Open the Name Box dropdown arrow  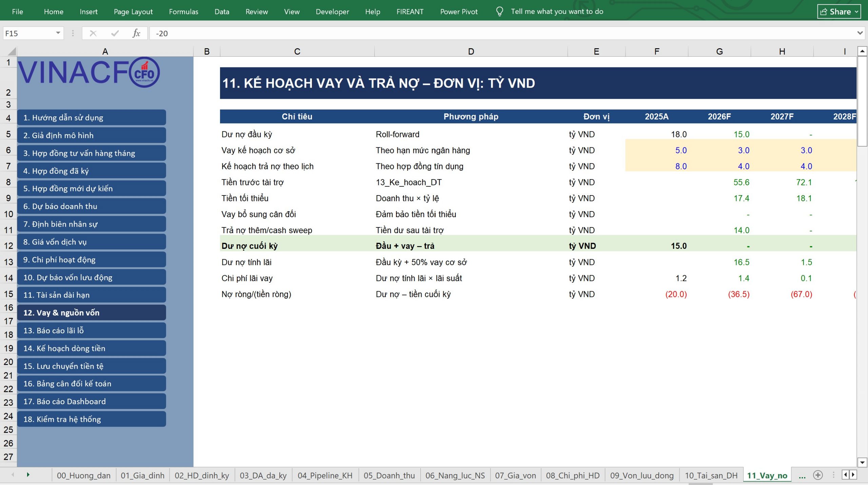[x=58, y=33]
